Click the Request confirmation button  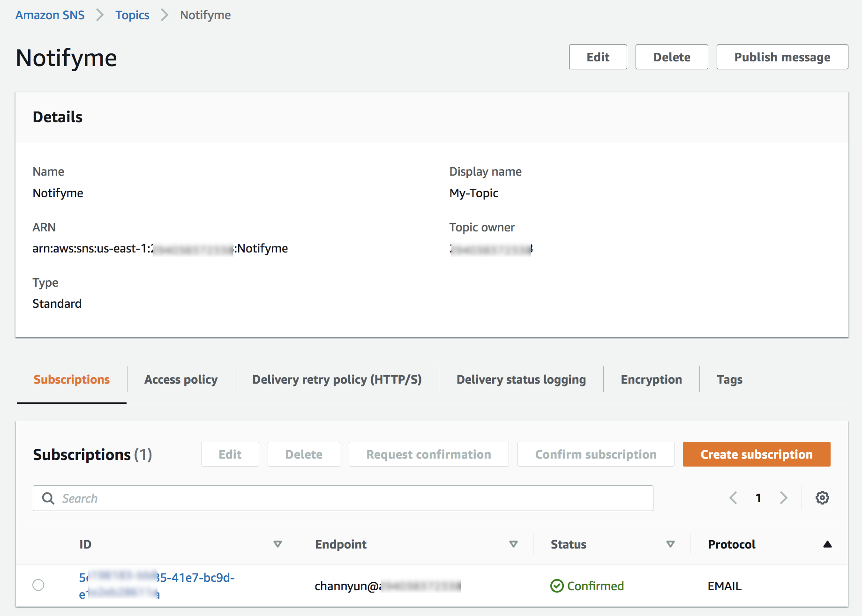pos(429,454)
